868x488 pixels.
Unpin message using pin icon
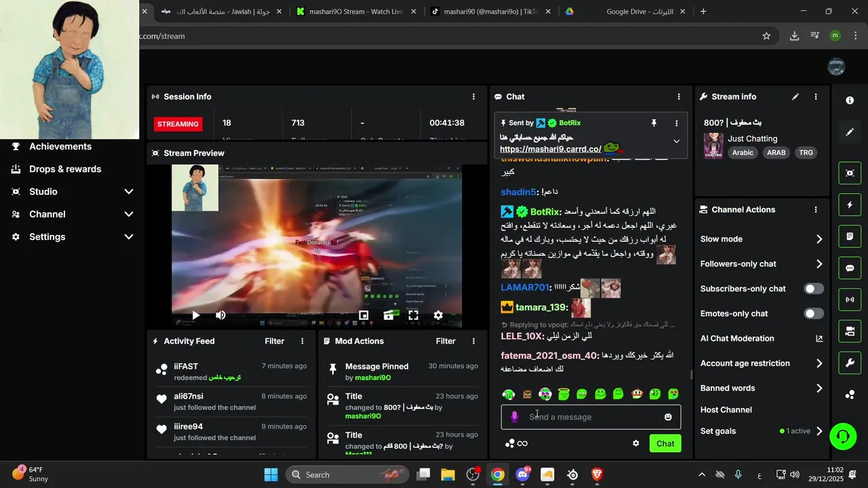pyautogui.click(x=654, y=123)
